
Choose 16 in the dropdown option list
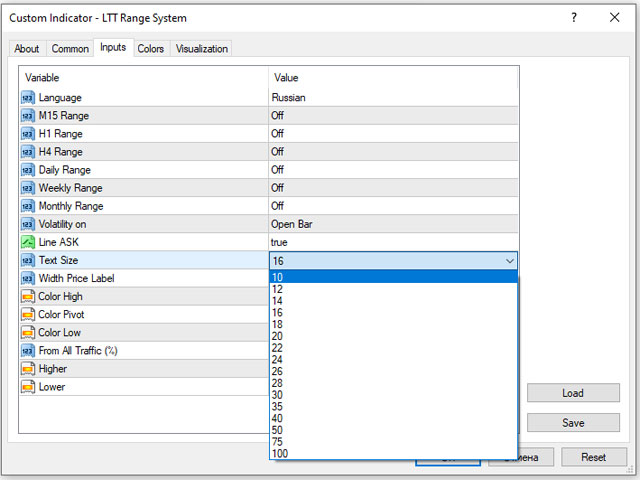[393, 313]
